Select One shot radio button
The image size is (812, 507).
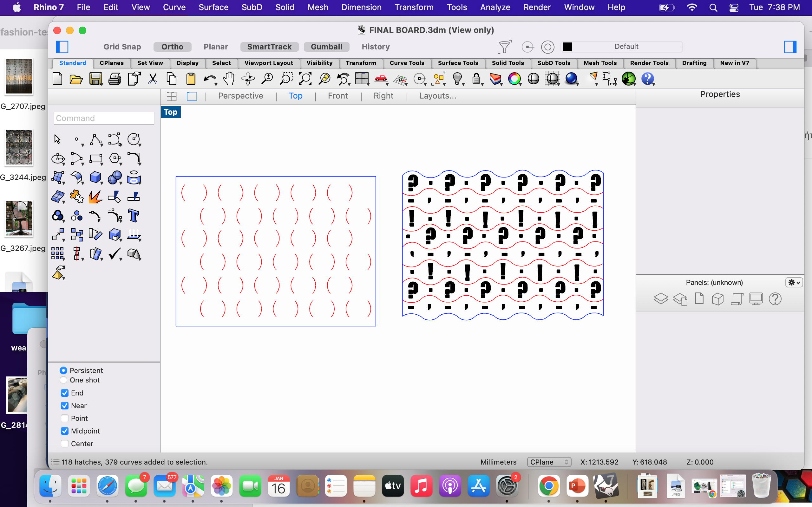pos(63,380)
